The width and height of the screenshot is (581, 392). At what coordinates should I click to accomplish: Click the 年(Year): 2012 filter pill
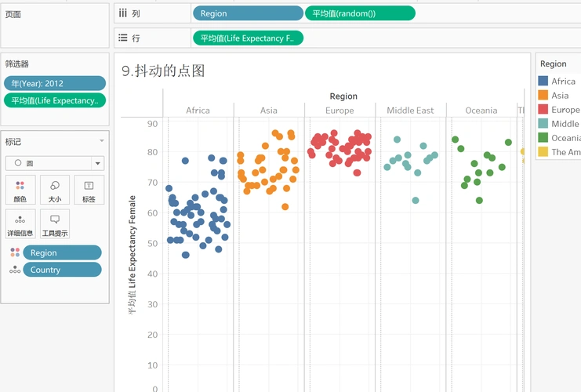pyautogui.click(x=54, y=83)
